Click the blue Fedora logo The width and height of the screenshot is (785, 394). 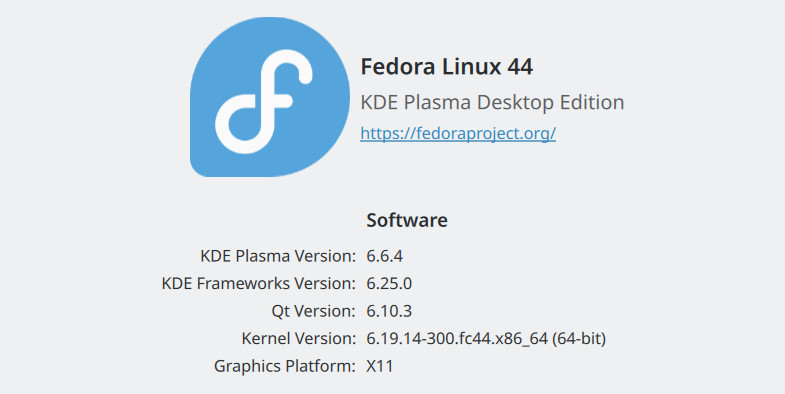tap(270, 97)
